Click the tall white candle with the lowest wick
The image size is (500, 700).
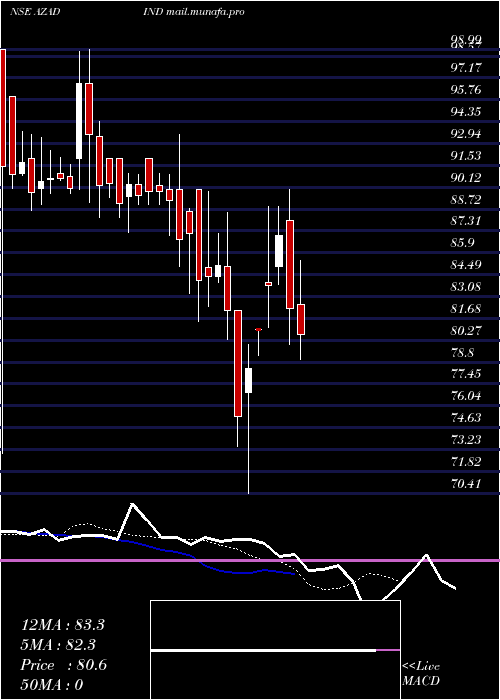[248, 380]
